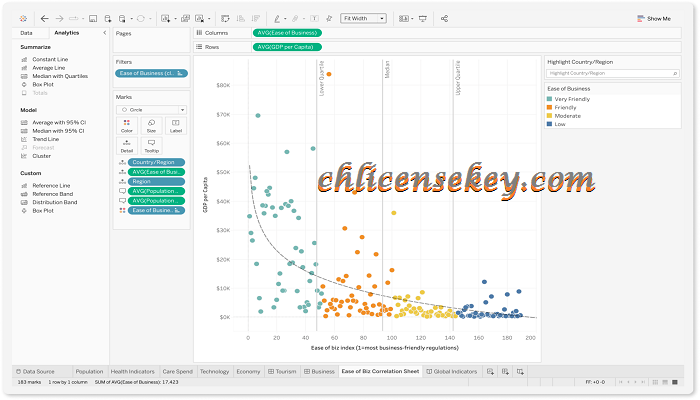Click the New Worksheet toolbar icon

pos(165,19)
